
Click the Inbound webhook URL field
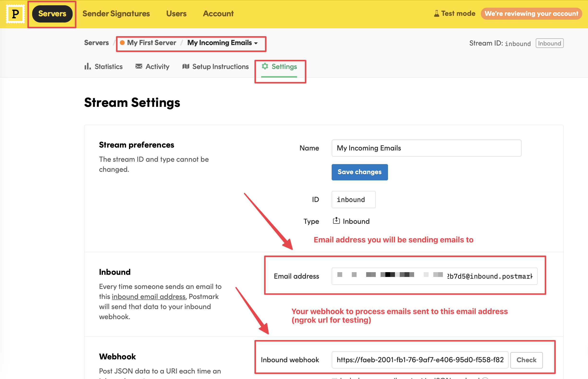[420, 360]
